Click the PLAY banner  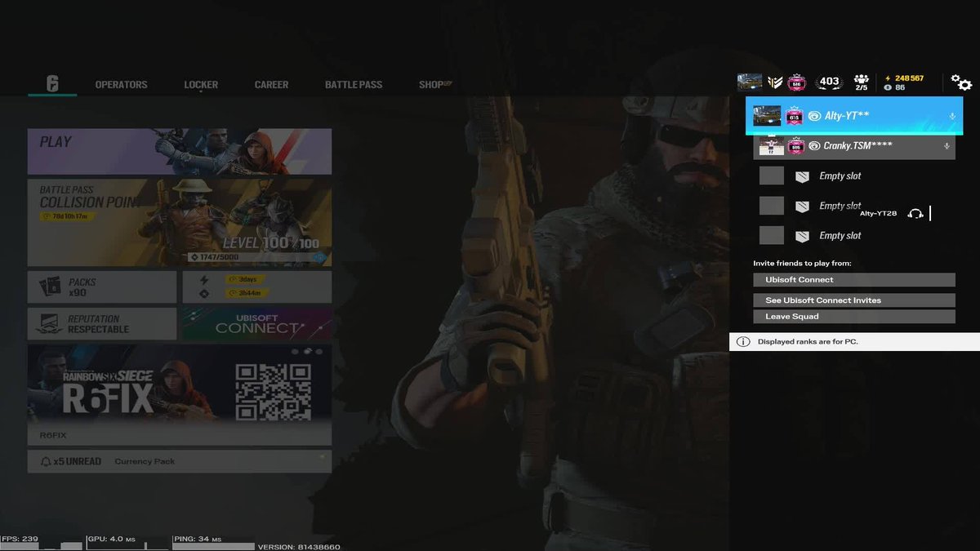(180, 151)
